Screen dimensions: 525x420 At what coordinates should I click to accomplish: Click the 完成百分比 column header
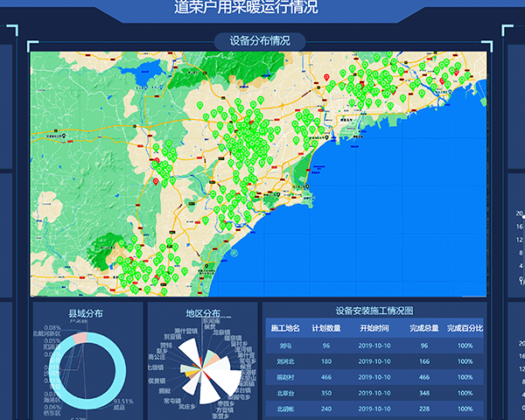[x=465, y=328]
